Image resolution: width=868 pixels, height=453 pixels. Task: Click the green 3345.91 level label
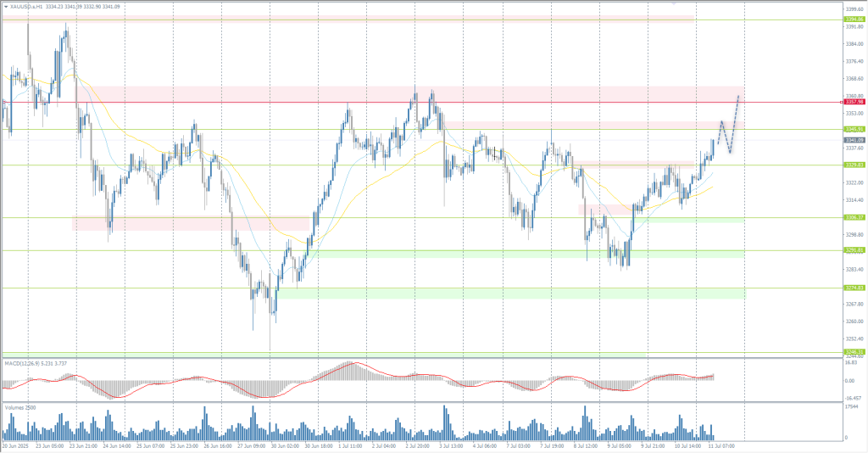tap(854, 129)
